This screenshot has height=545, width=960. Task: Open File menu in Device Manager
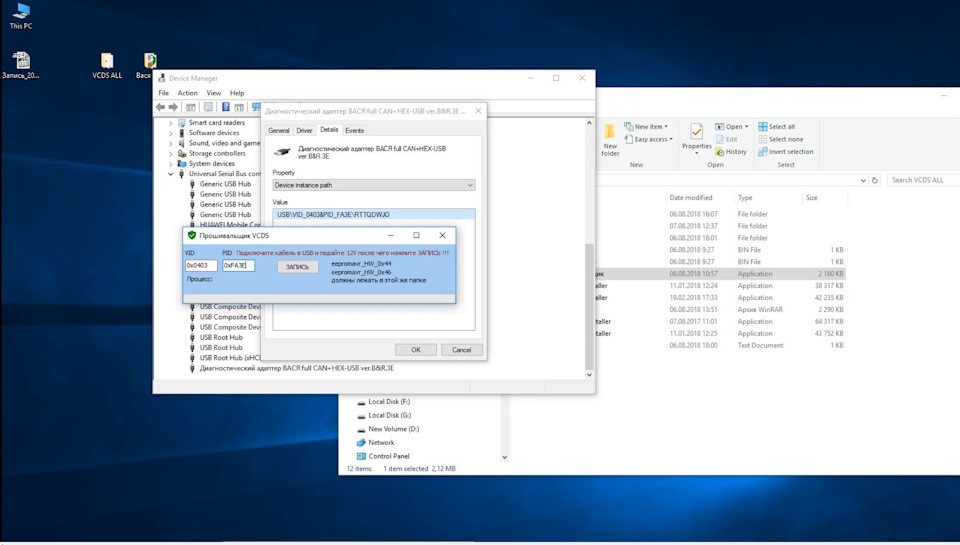pos(163,93)
